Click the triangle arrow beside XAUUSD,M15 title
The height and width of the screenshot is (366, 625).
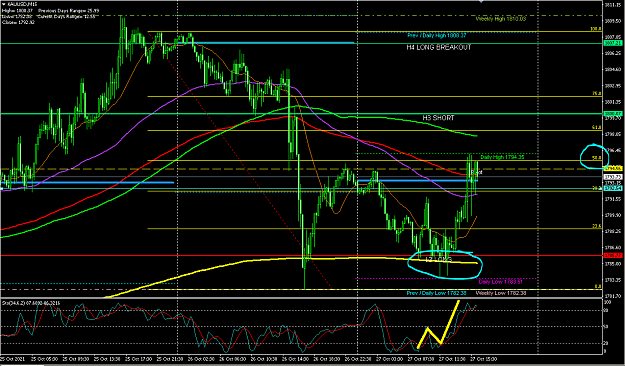coord(4,4)
